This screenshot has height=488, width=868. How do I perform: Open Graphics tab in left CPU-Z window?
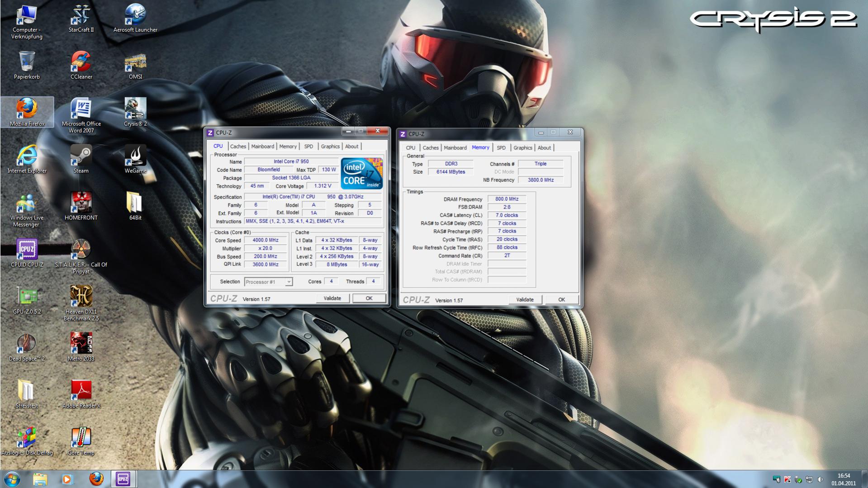330,147
